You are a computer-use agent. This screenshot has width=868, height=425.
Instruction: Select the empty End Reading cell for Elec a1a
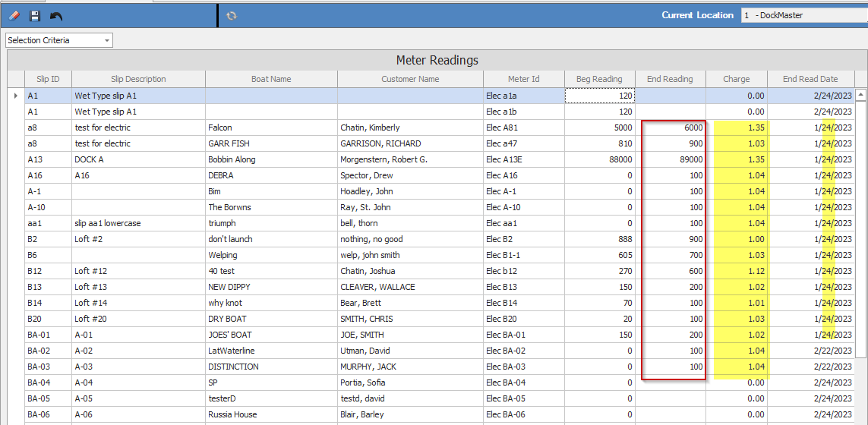click(x=670, y=96)
